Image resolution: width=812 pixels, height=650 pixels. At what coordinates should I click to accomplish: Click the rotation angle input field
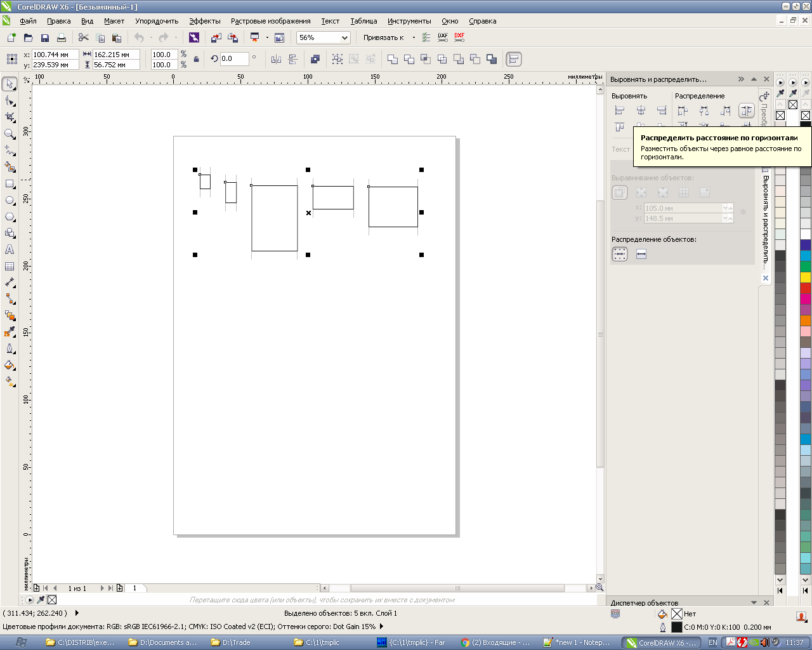(x=233, y=59)
